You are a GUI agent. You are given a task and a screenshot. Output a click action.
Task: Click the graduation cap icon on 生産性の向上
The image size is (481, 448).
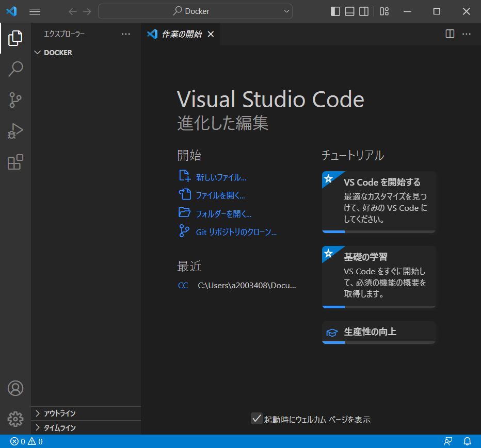[x=332, y=333]
